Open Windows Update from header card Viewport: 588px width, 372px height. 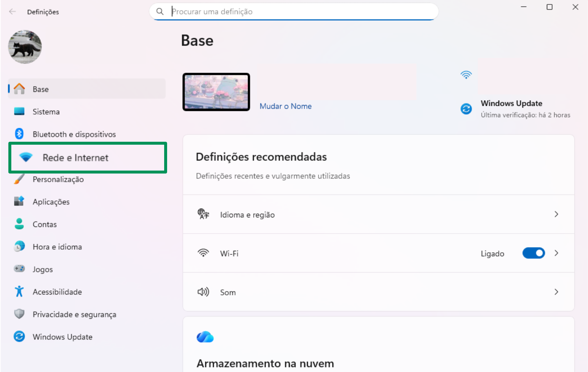[x=511, y=104]
